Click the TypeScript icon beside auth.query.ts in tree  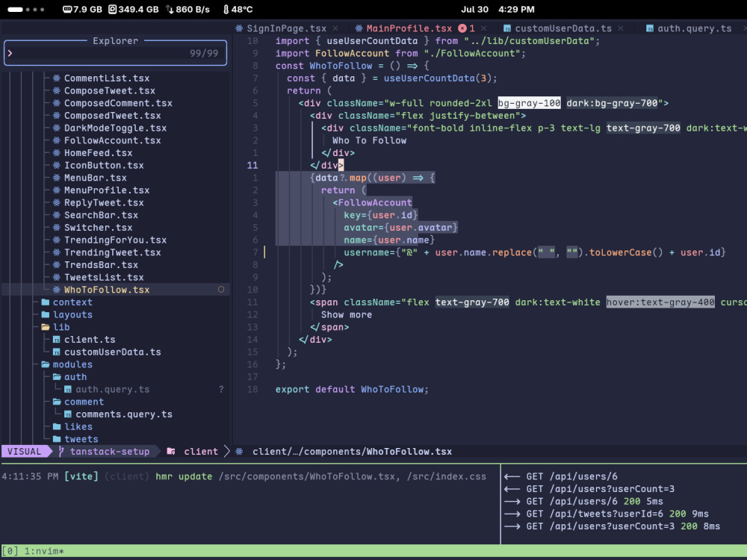tap(68, 390)
